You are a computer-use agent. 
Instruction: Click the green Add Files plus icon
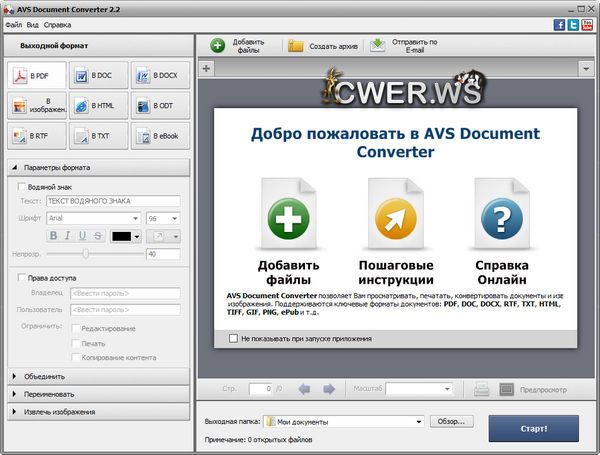pyautogui.click(x=218, y=45)
